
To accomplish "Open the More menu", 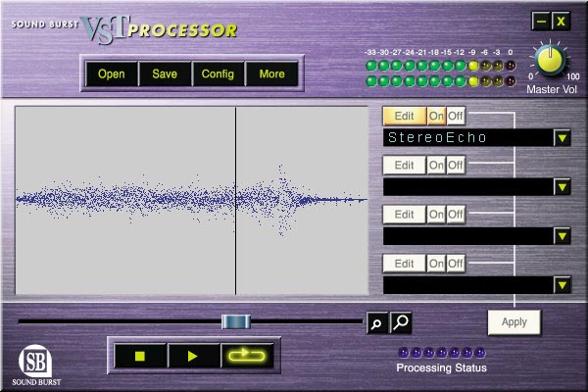I will pyautogui.click(x=271, y=73).
